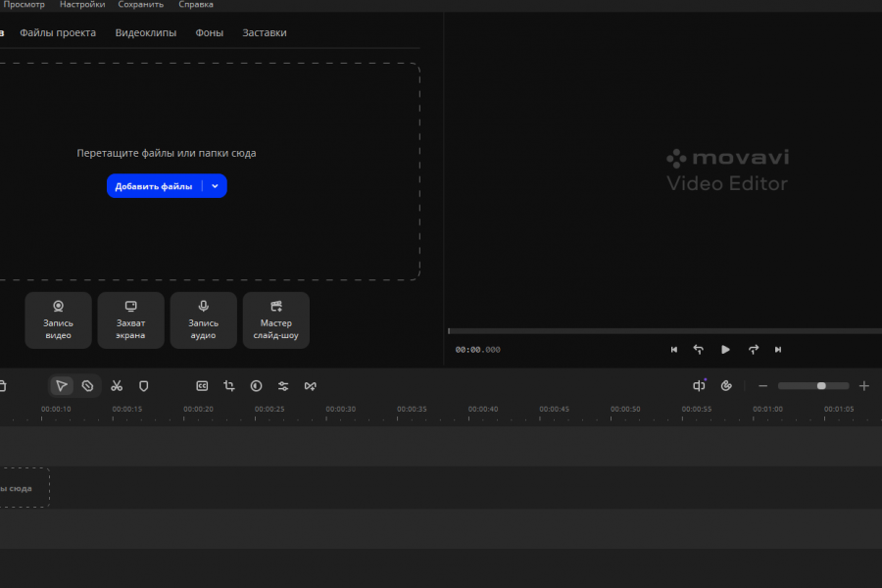Click the timeline zoom slider handle
The image size is (882, 588).
pos(821,386)
